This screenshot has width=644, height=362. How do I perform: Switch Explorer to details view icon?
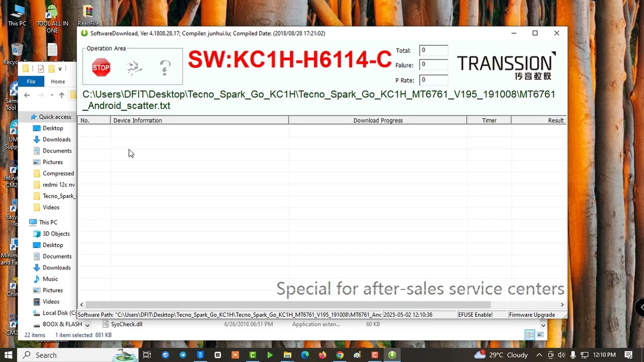pyautogui.click(x=529, y=335)
